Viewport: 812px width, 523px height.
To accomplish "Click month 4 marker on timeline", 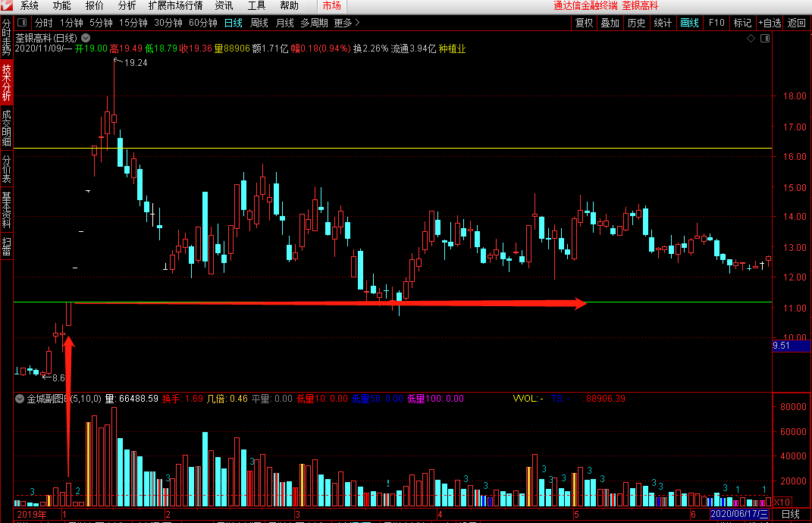I will [440, 514].
